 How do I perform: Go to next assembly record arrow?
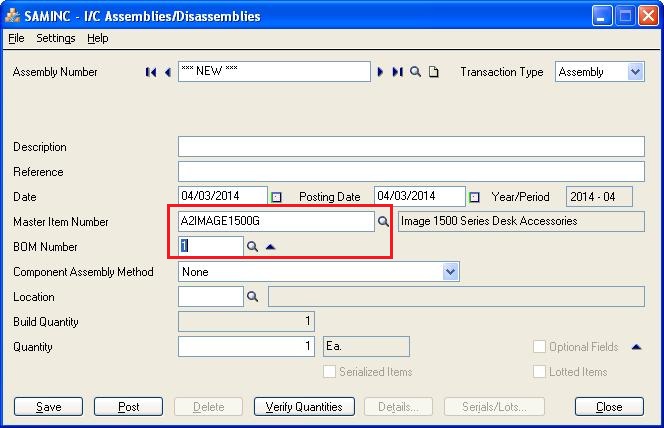[380, 72]
